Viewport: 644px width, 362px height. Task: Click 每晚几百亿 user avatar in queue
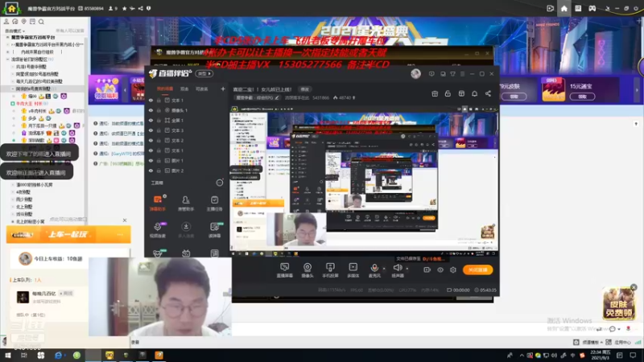coord(23,297)
